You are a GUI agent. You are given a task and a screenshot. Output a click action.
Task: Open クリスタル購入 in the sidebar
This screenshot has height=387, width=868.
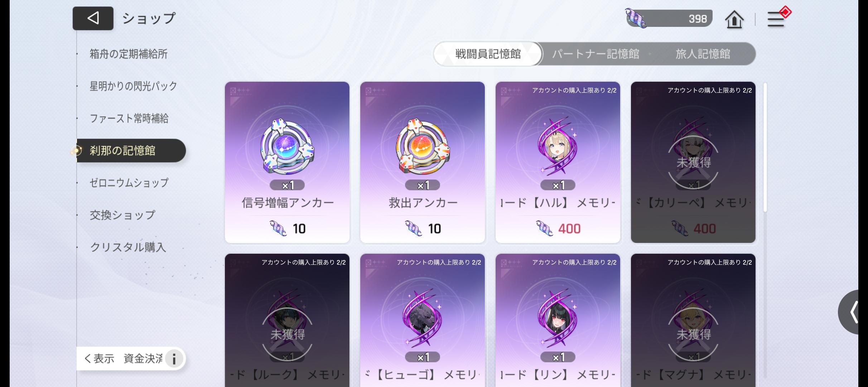click(x=128, y=247)
